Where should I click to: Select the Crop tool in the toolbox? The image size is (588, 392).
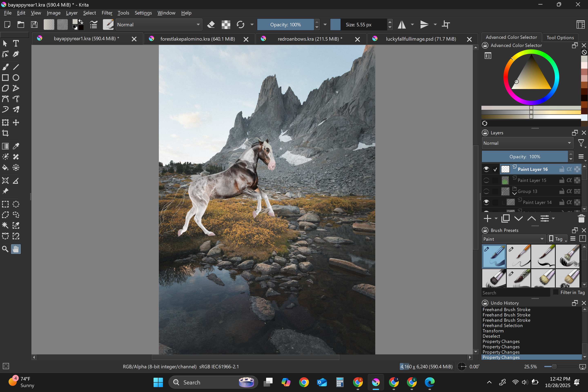click(x=5, y=133)
